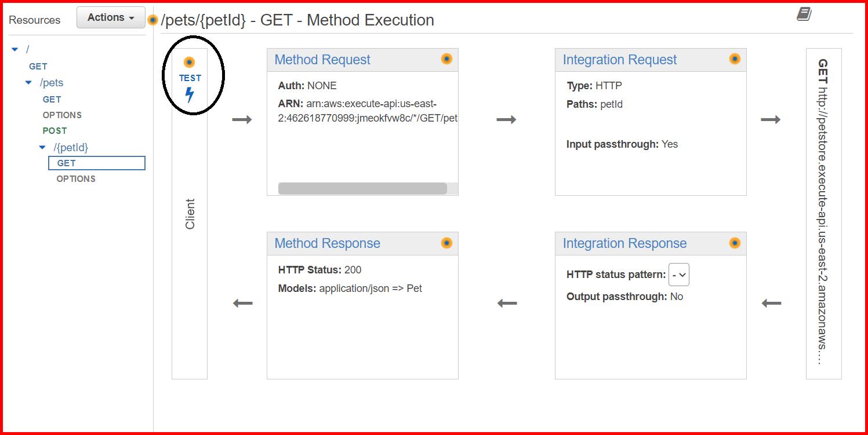Select the POST method under /pets

coord(55,131)
